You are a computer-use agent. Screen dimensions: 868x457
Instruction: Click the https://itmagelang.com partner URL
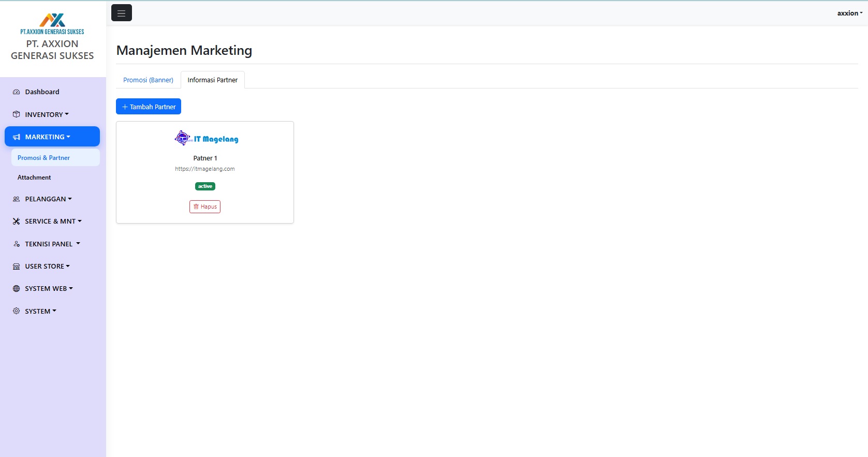point(205,169)
